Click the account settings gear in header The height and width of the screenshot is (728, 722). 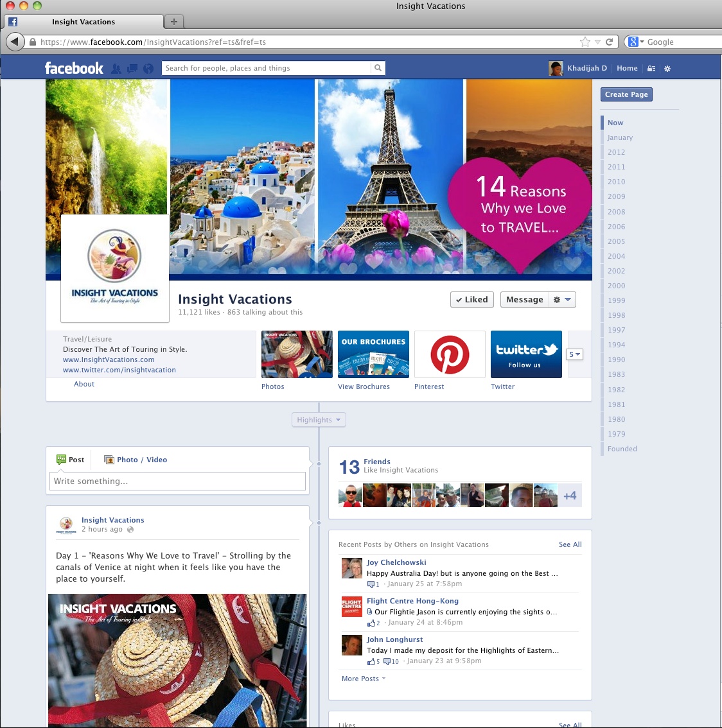[667, 69]
